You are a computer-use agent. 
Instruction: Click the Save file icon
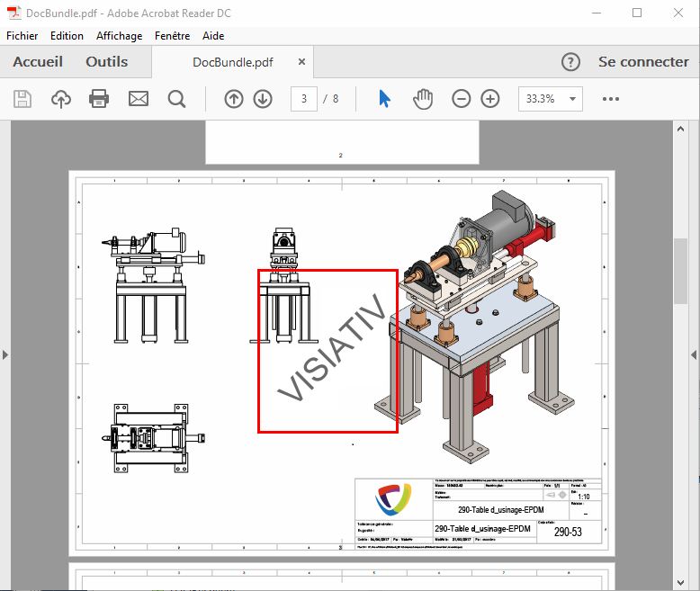click(x=22, y=99)
